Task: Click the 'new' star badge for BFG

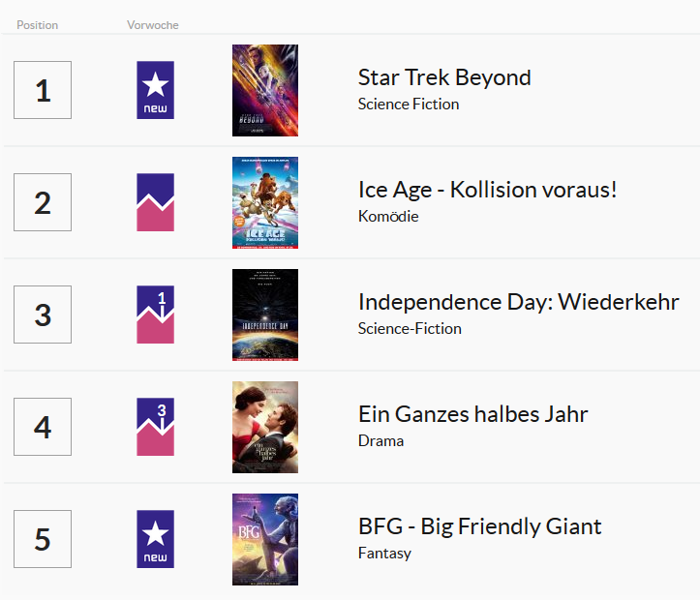Action: [x=155, y=539]
